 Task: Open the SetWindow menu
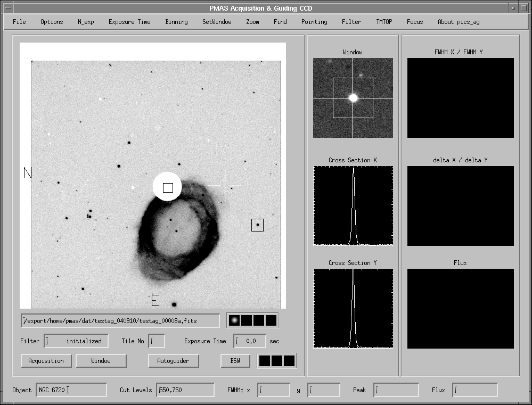(x=217, y=22)
